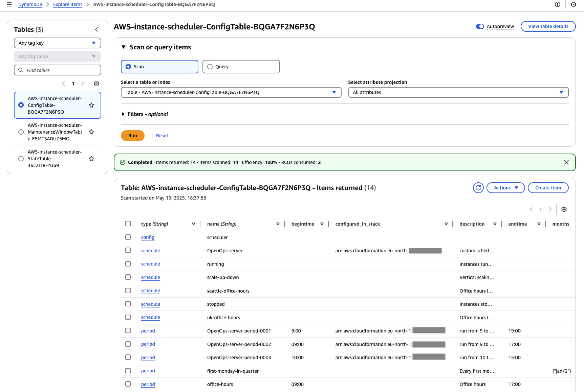This screenshot has width=584, height=392.
Task: Sort by endtime column arrow
Action: tap(539, 224)
